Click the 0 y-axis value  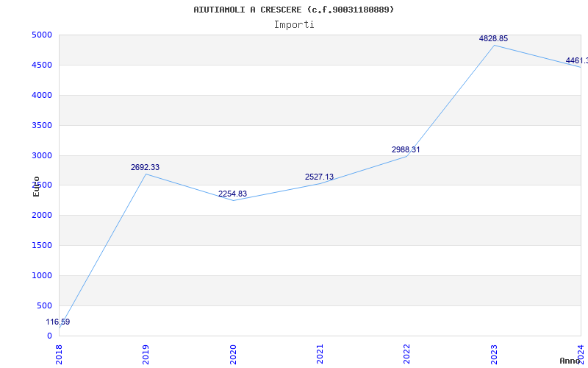click(x=49, y=336)
